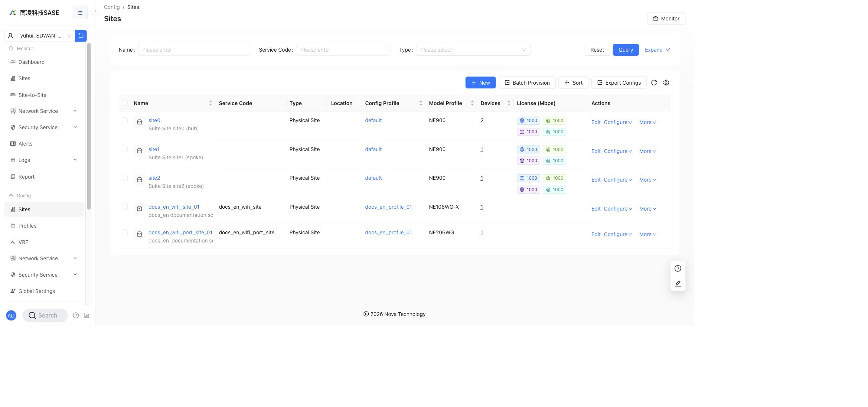Click site0 blue globe 1000 license badge

[528, 121]
